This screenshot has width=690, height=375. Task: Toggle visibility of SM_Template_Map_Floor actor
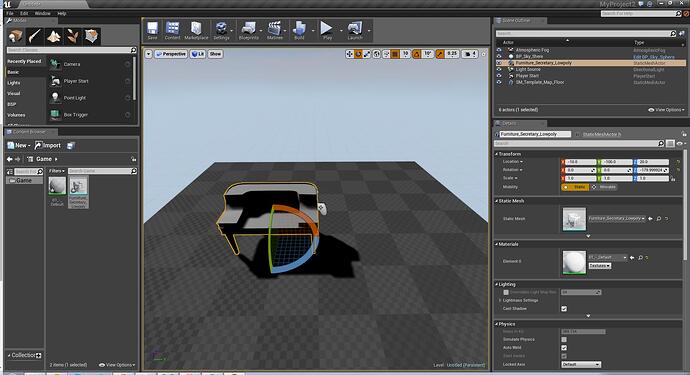(x=499, y=82)
